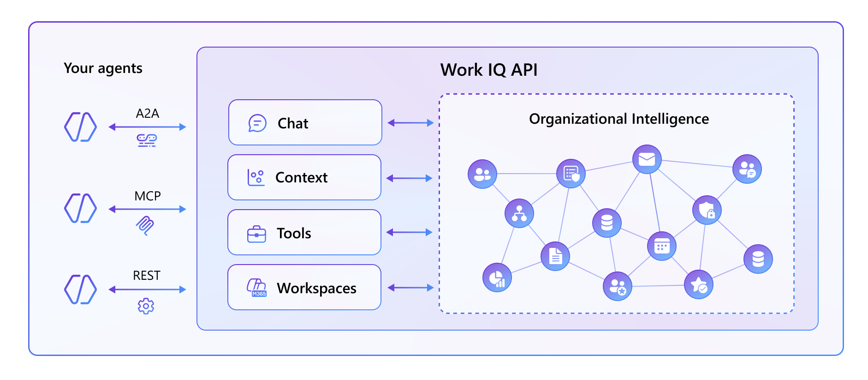Open the Workspaces box

point(304,287)
